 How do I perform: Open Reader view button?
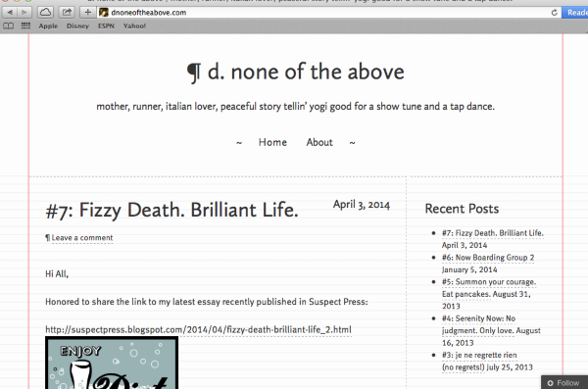575,13
